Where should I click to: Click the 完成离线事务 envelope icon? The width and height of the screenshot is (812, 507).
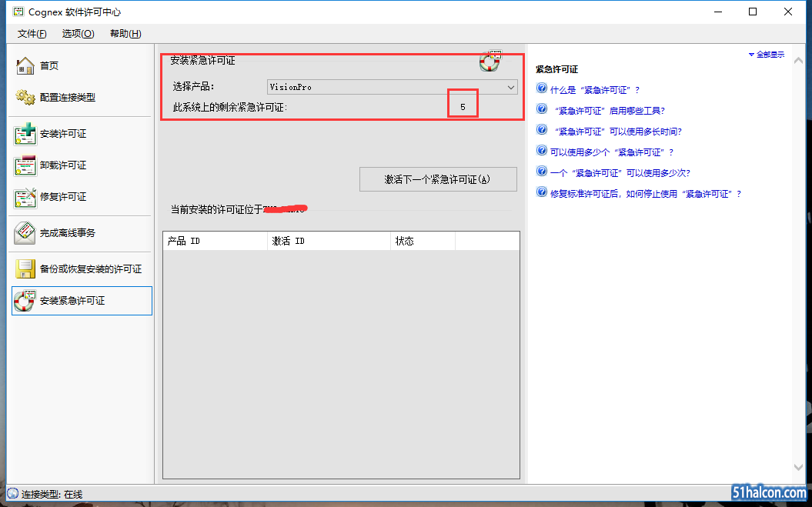tap(25, 233)
